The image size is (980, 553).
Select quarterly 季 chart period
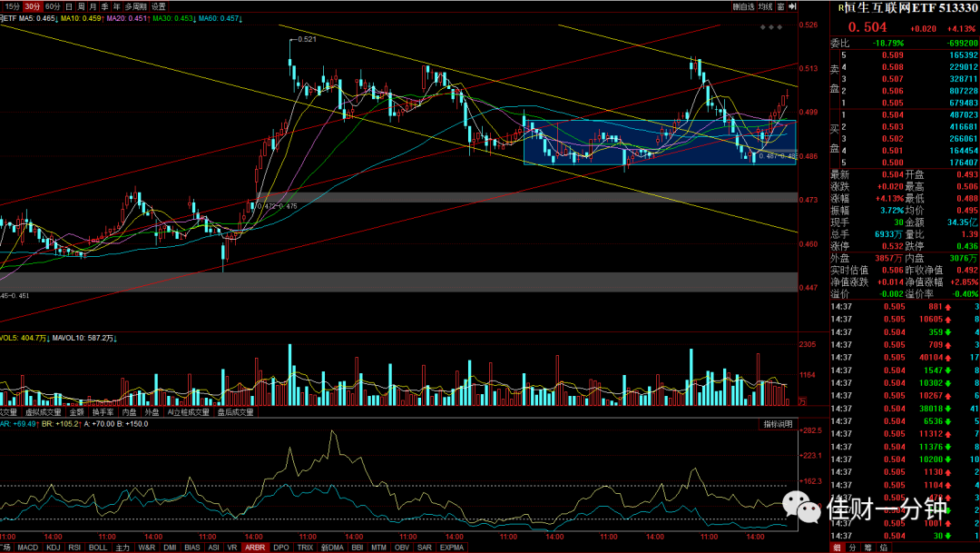pyautogui.click(x=104, y=6)
